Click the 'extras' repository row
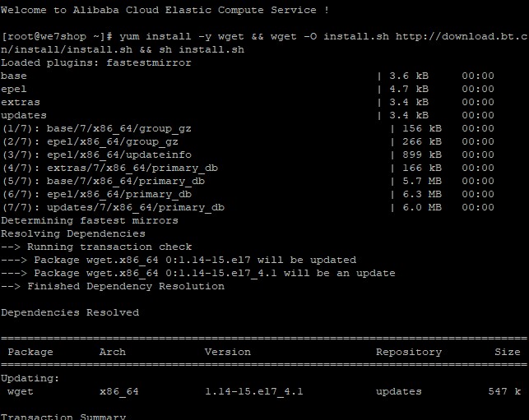The height and width of the screenshot is (420, 529). (x=21, y=103)
